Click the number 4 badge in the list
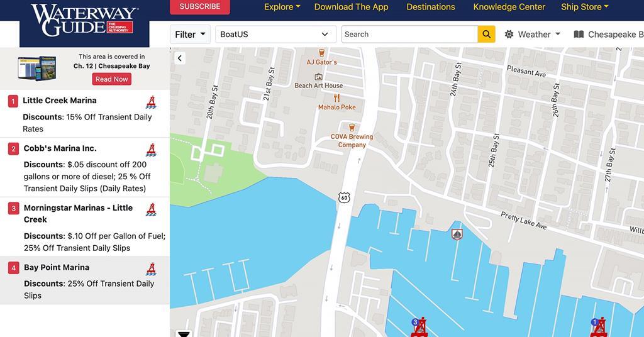This screenshot has height=337, width=644. point(13,268)
